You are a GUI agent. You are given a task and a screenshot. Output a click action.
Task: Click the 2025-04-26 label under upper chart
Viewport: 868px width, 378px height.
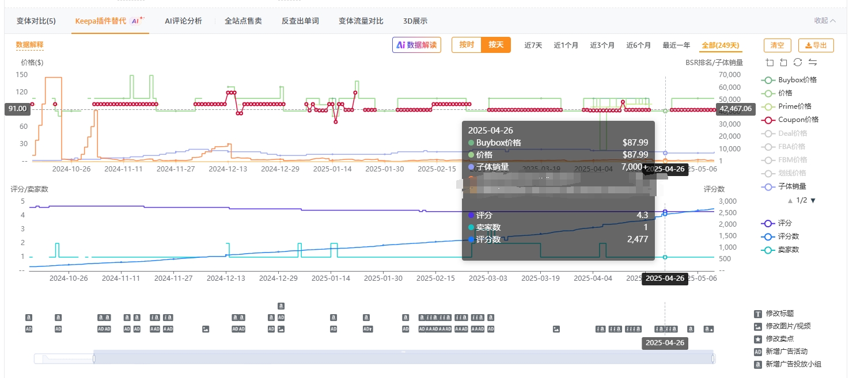click(665, 170)
